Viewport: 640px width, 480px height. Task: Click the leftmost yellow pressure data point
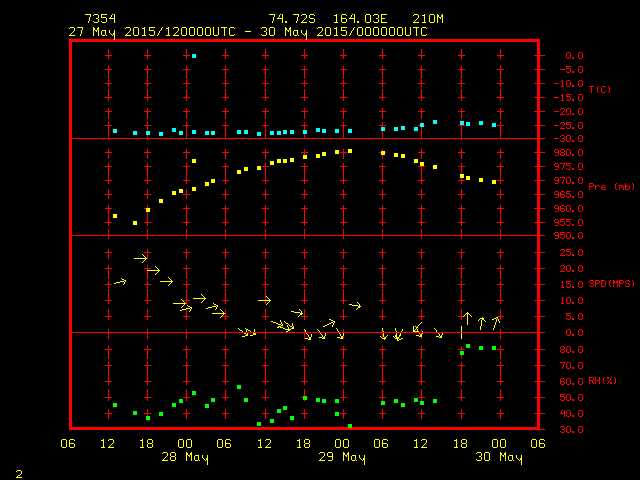pos(115,216)
